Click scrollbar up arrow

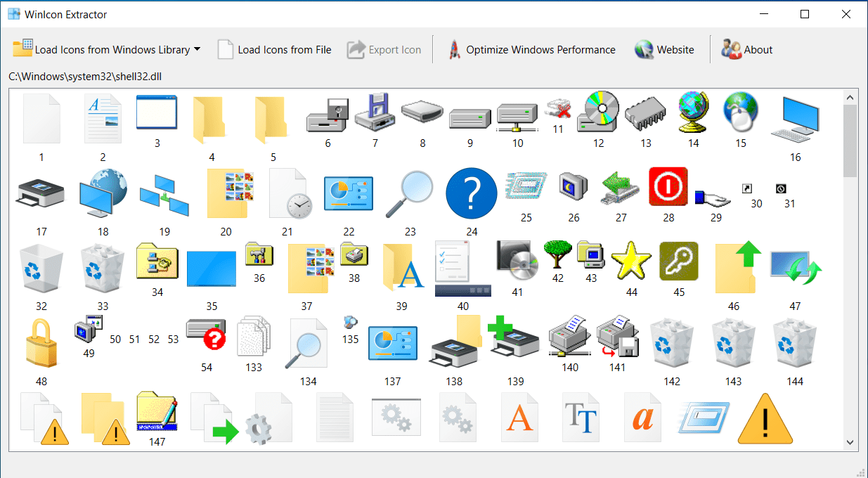[850, 96]
